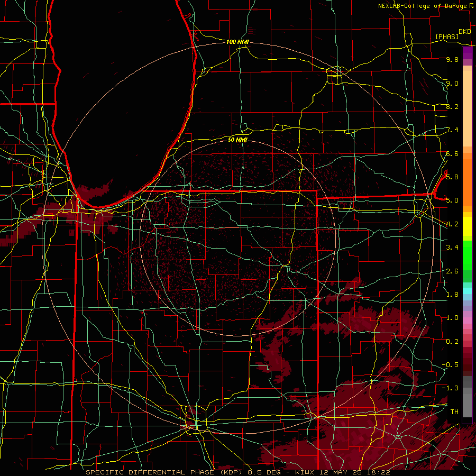This screenshot has width=476, height=476.
Task: Click the 5.8 scale value
Action: point(452,177)
